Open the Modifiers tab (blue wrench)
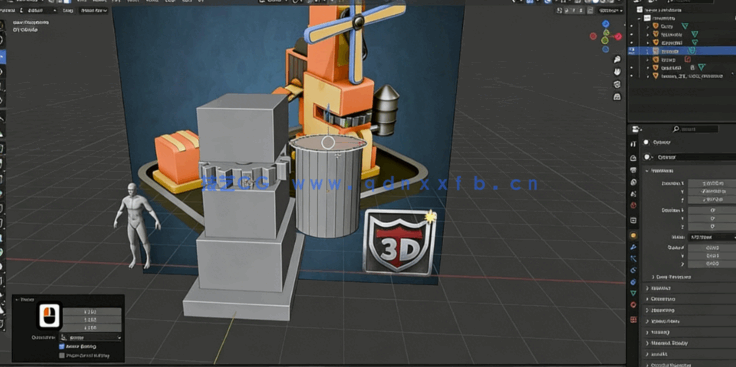The image size is (736, 367). coord(633,247)
